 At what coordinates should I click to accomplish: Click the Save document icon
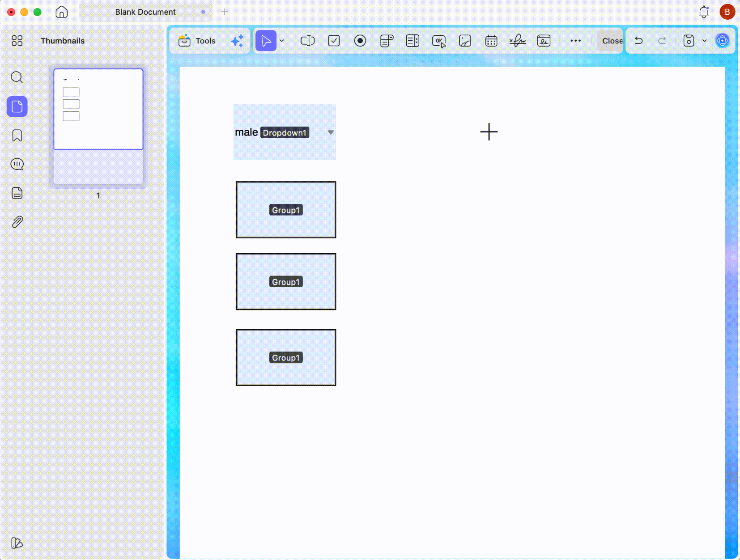point(689,41)
